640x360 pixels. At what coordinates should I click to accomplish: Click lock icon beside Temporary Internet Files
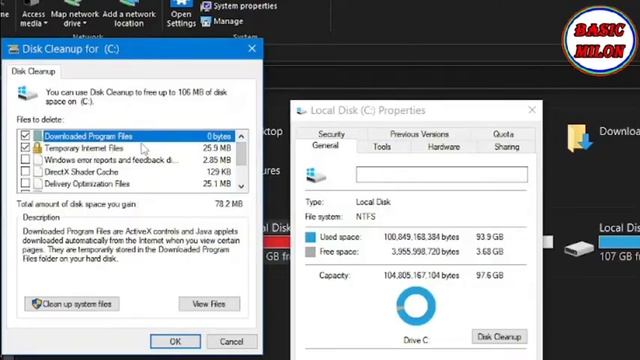pyautogui.click(x=38, y=148)
